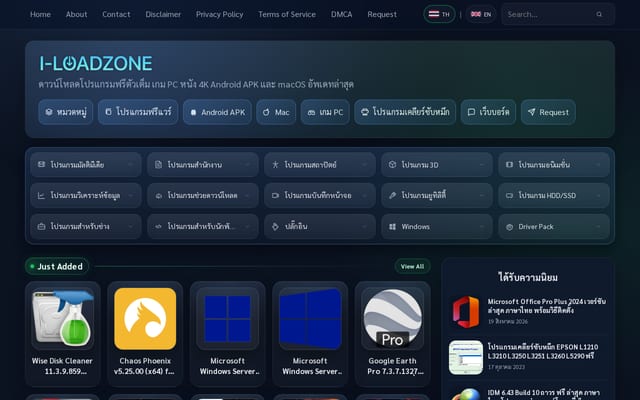Image resolution: width=640 pixels, height=400 pixels.
Task: Switch site language to English (EN)
Action: [481, 14]
